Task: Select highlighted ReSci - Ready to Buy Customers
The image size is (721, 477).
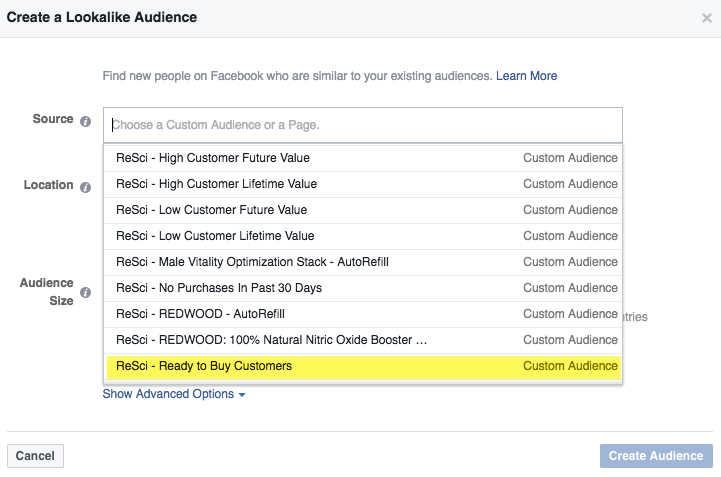Action: pyautogui.click(x=363, y=367)
